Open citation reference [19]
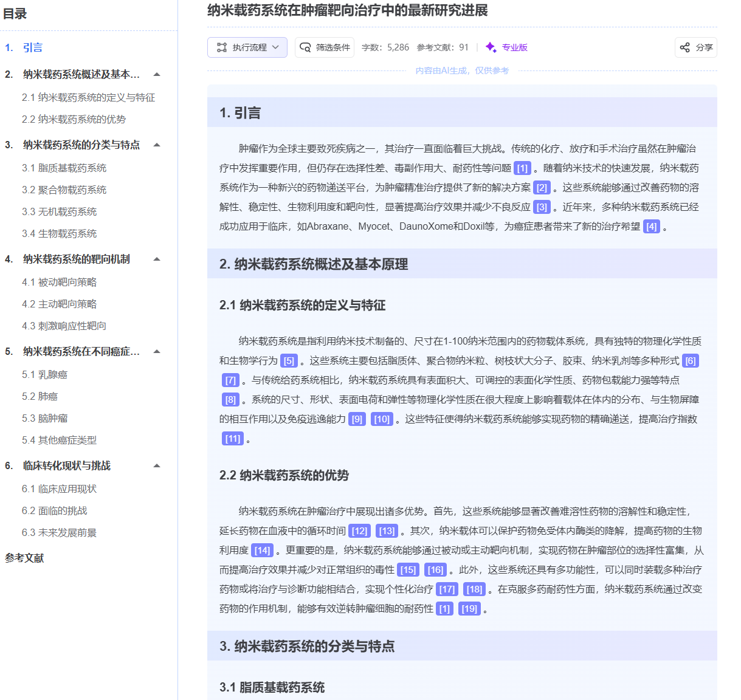 [x=469, y=609]
